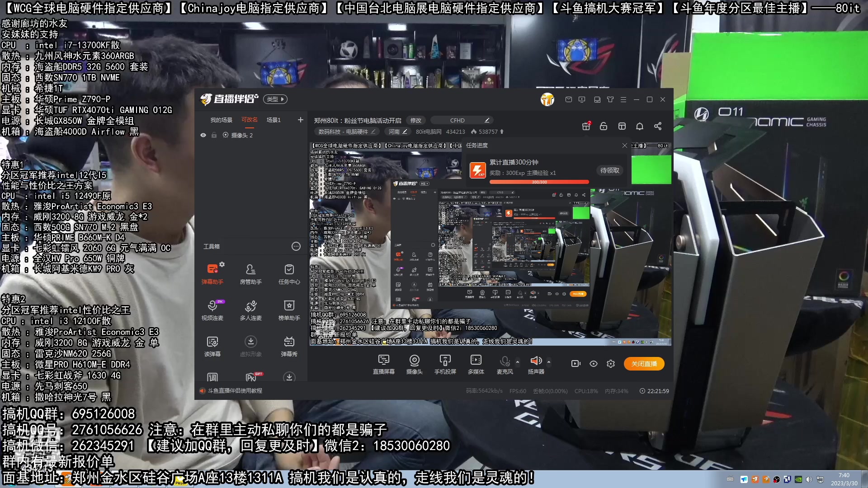
Task: Expand 麦克风 microphone options arrow
Action: 518,362
